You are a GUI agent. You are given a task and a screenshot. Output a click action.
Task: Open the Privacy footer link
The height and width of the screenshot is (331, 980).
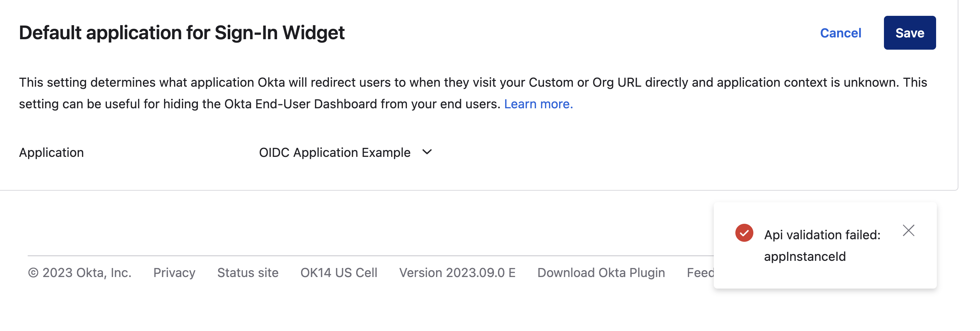(174, 272)
